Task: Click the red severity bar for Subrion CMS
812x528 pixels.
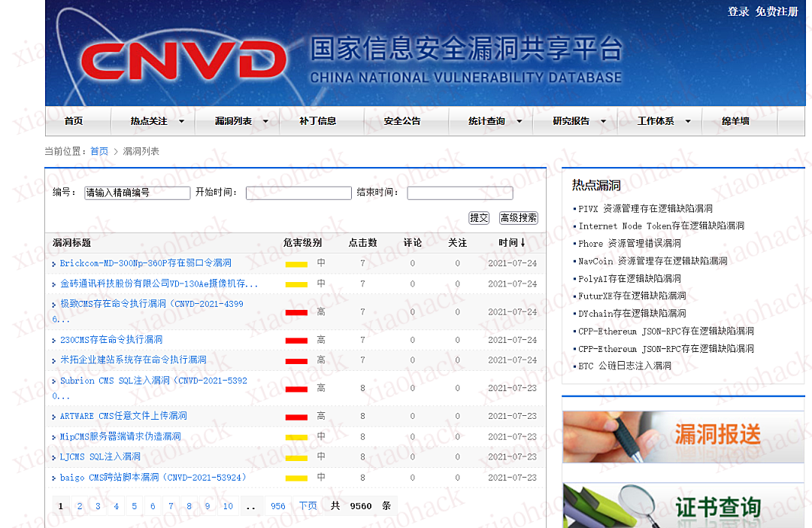Action: point(297,387)
